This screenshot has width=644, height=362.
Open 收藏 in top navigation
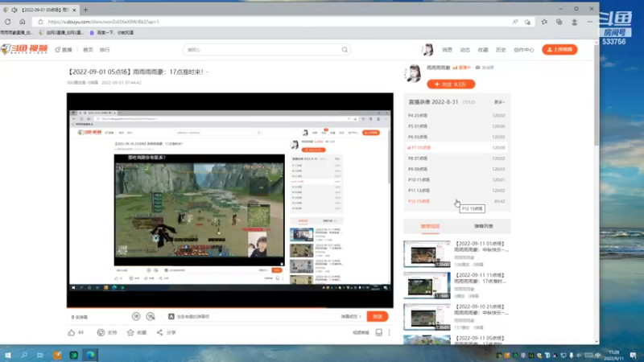483,50
